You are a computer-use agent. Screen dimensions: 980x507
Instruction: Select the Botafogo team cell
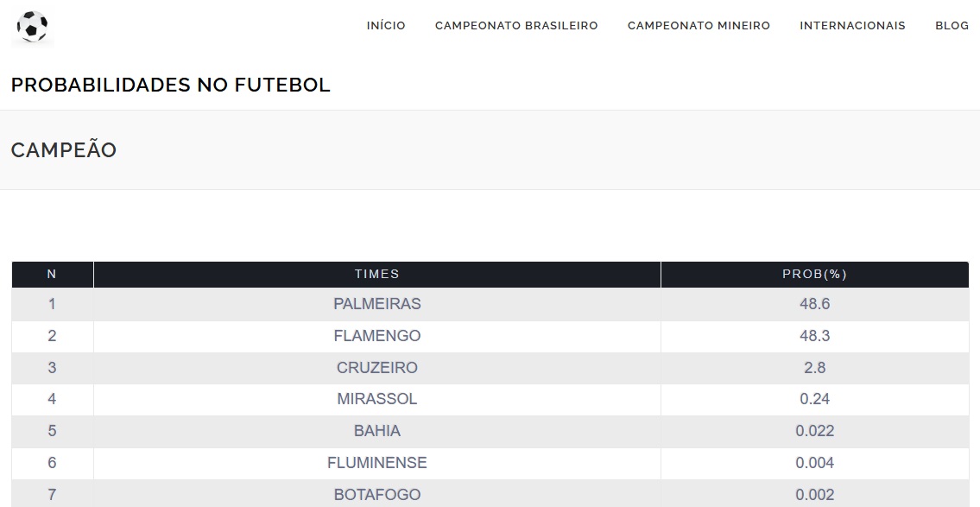click(x=376, y=495)
